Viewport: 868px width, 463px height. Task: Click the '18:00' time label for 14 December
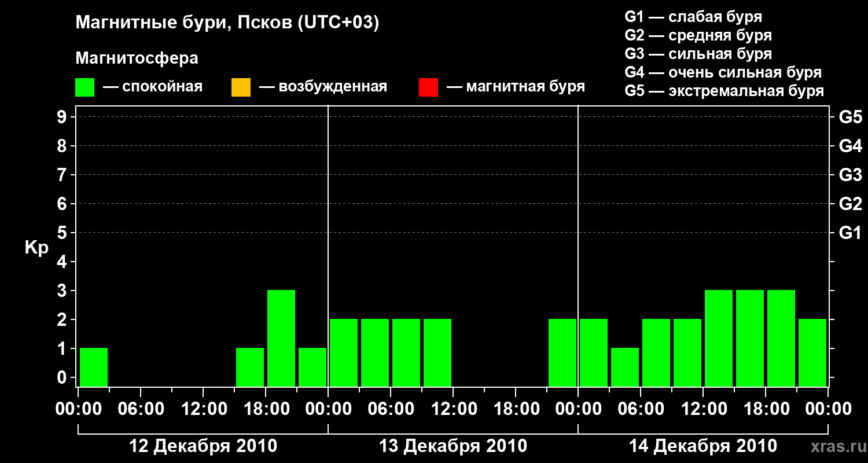click(x=766, y=409)
